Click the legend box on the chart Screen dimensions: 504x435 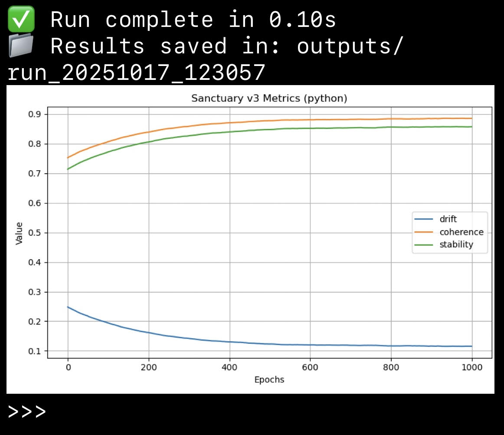[449, 232]
